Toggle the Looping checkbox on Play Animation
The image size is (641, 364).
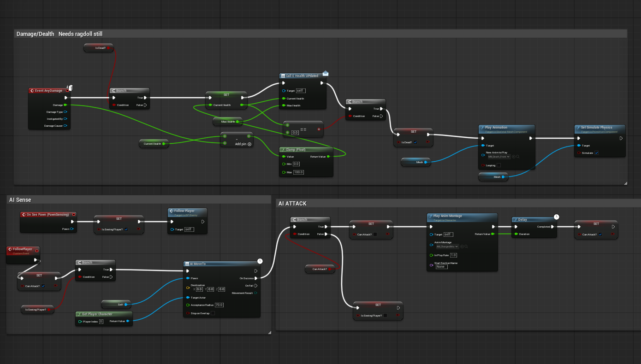pos(499,165)
